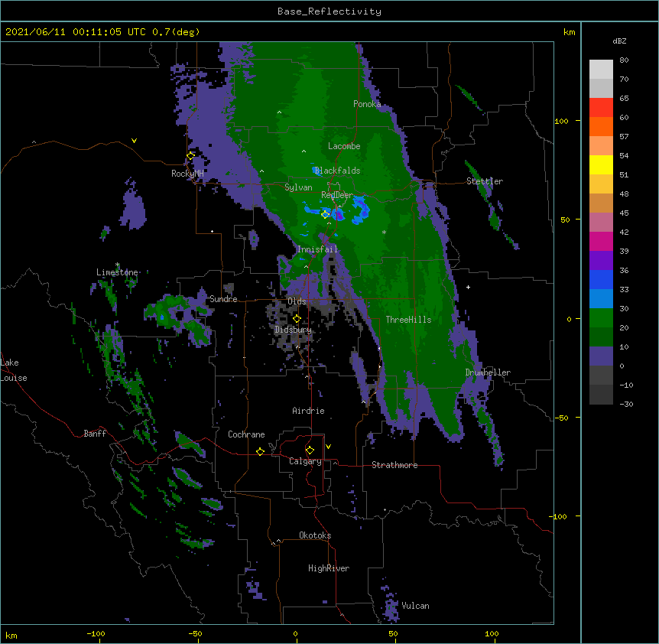This screenshot has height=644, width=659.
Task: Click the red 65–60 dBZ legend swatch
Action: 601,108
